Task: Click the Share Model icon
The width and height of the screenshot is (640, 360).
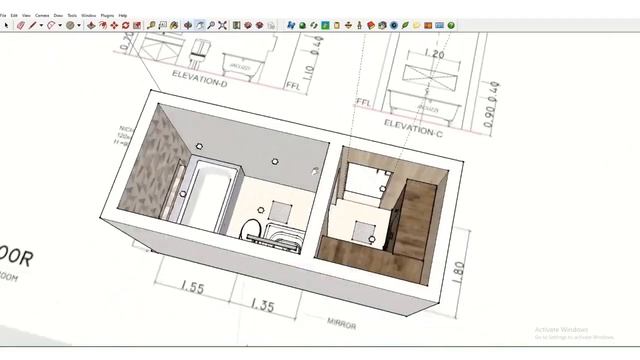Action: point(259,25)
